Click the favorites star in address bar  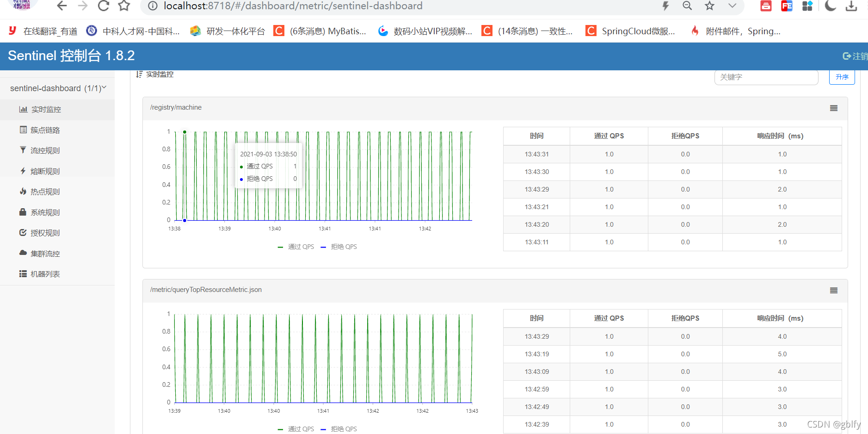coord(709,6)
